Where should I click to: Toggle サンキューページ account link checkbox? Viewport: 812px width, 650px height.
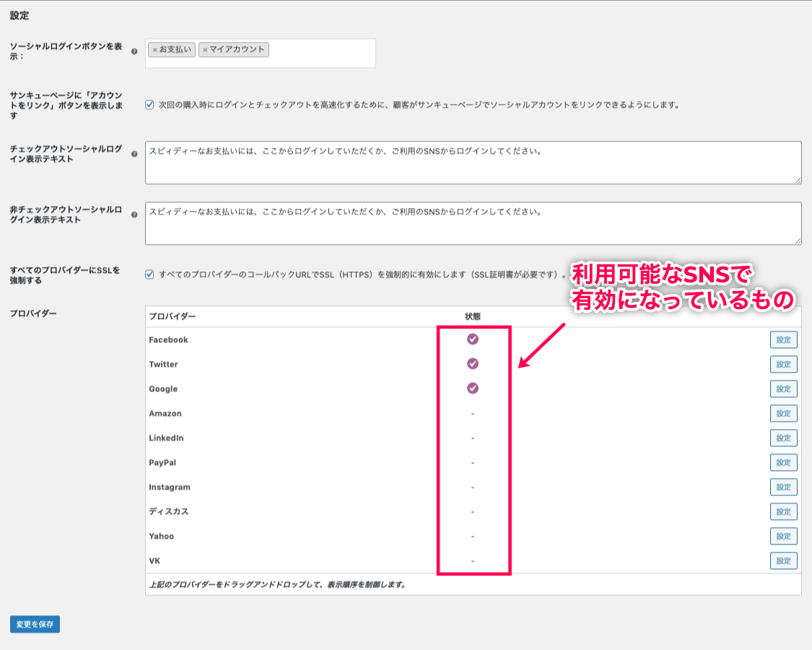click(149, 105)
